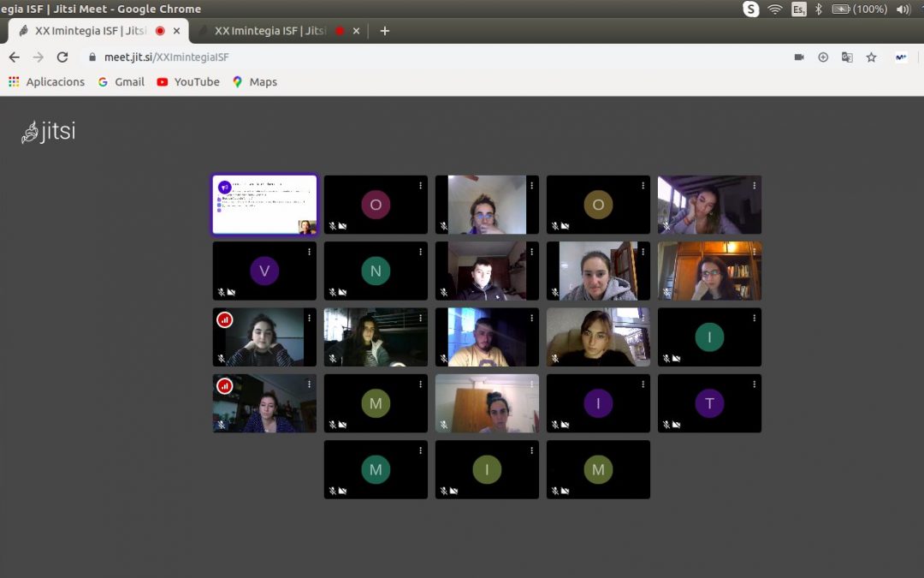This screenshot has width=924, height=578.
Task: Expand the options menu on T participant tile
Action: (x=754, y=384)
